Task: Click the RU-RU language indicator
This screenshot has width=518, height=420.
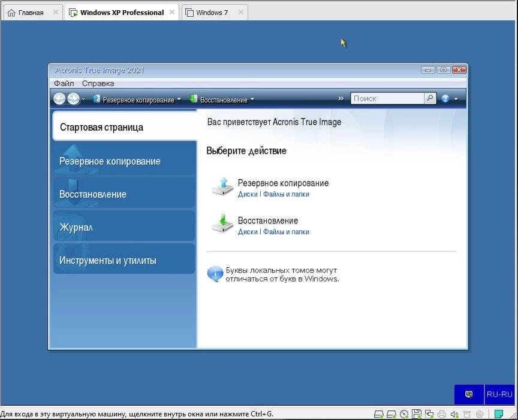Action: point(499,394)
